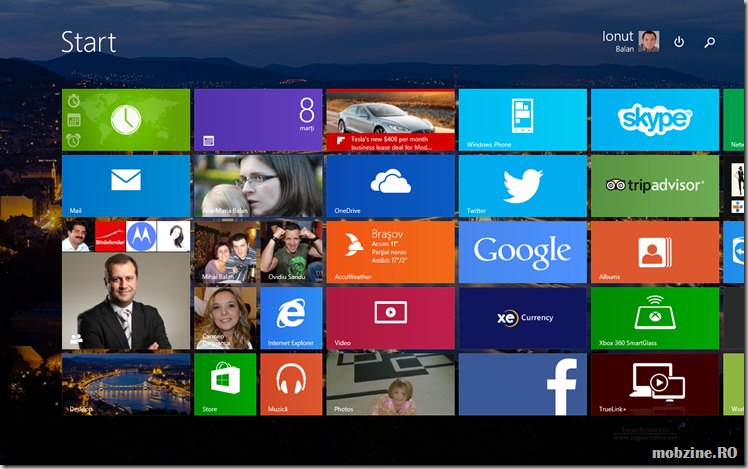Open the Ionut Balan account menu
The width and height of the screenshot is (748, 469).
[630, 41]
